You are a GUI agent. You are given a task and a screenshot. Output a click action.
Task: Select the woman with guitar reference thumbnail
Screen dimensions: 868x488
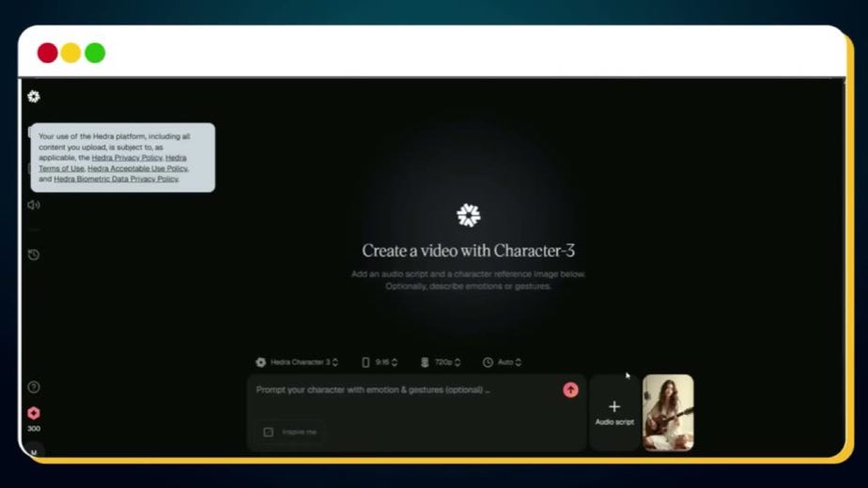(x=668, y=413)
